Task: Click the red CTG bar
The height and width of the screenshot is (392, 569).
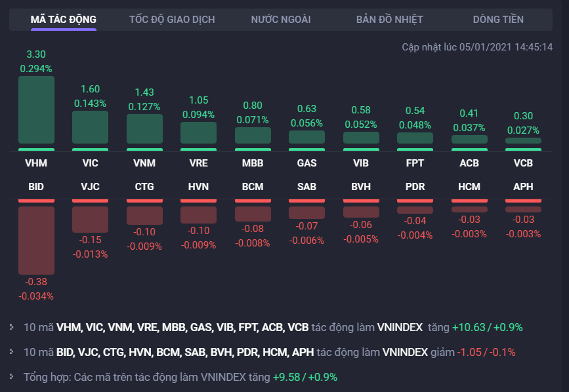Action: [144, 215]
